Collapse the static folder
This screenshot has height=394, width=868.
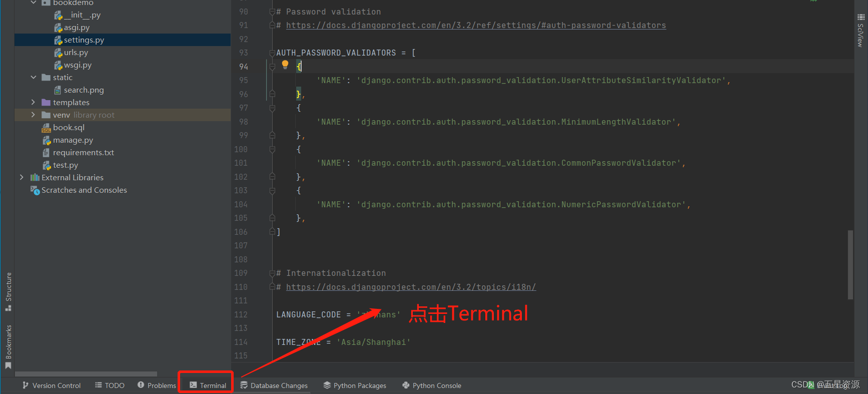click(34, 77)
